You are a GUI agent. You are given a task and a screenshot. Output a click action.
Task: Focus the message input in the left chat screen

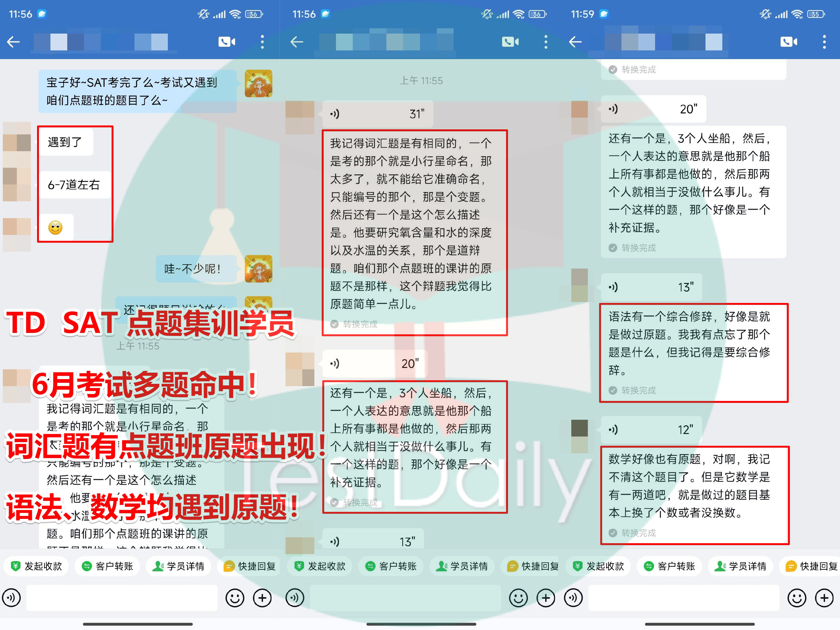(122, 598)
